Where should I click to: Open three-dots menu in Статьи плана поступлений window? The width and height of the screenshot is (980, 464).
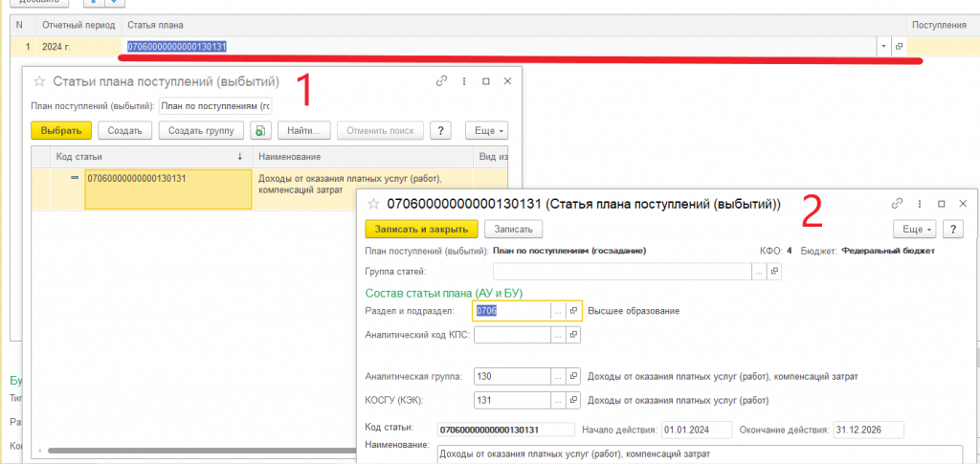tap(464, 81)
